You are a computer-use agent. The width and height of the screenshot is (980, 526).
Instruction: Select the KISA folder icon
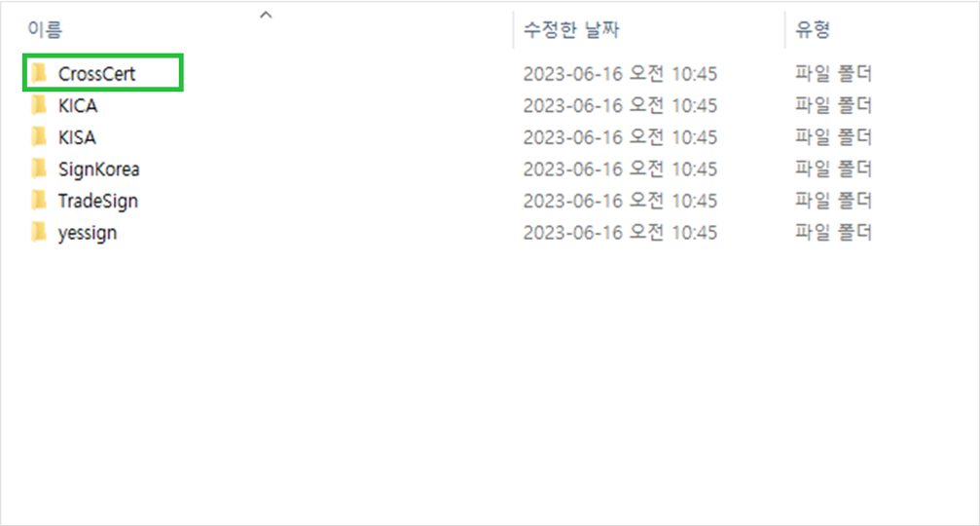pyautogui.click(x=39, y=137)
